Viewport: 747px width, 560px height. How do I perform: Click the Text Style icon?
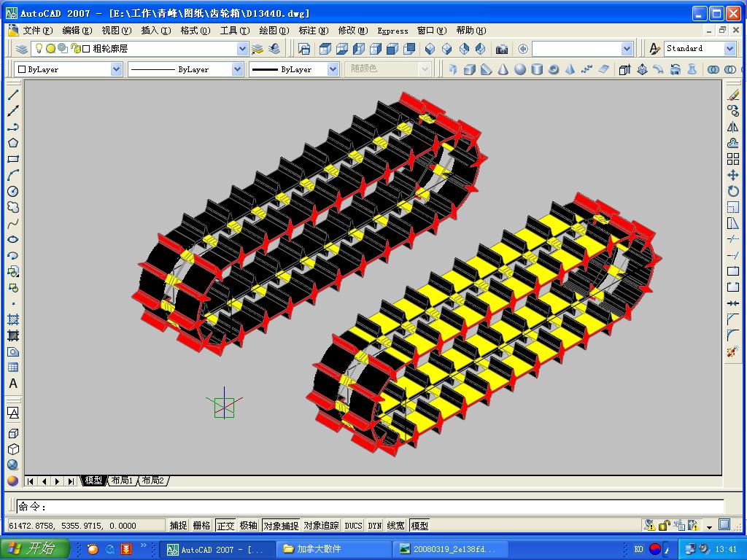(x=654, y=49)
